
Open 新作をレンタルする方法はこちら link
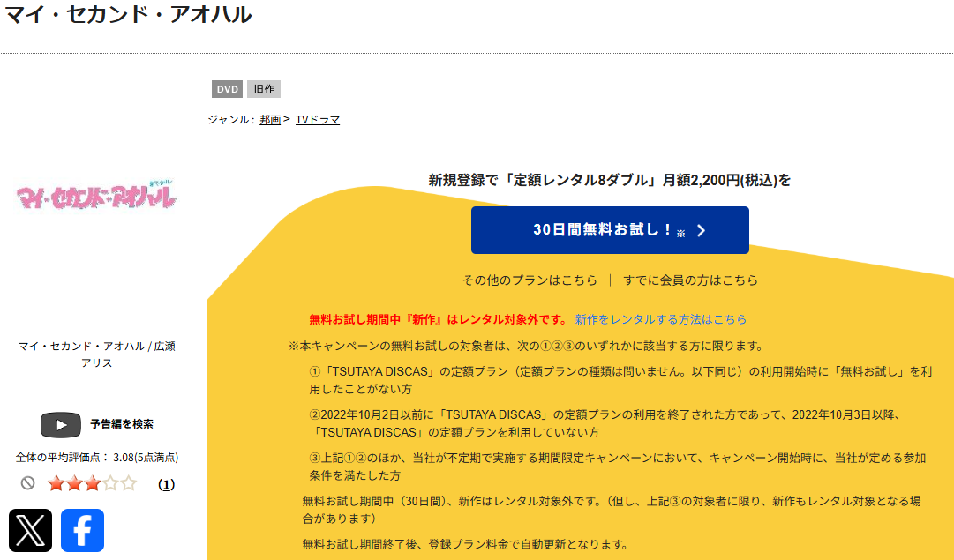[661, 319]
